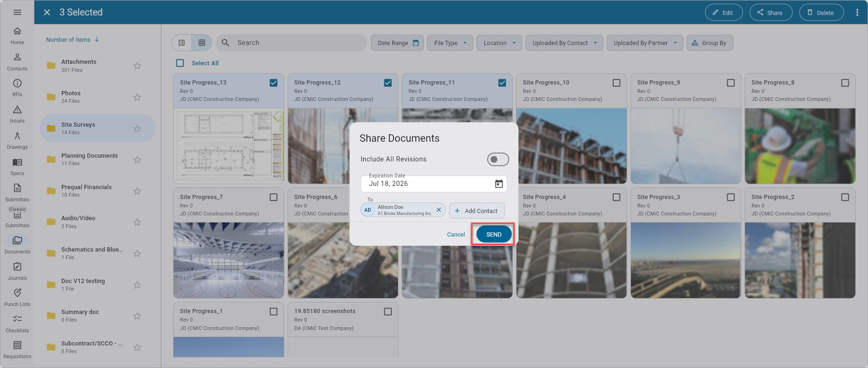Click the Expiration Date field

click(434, 184)
